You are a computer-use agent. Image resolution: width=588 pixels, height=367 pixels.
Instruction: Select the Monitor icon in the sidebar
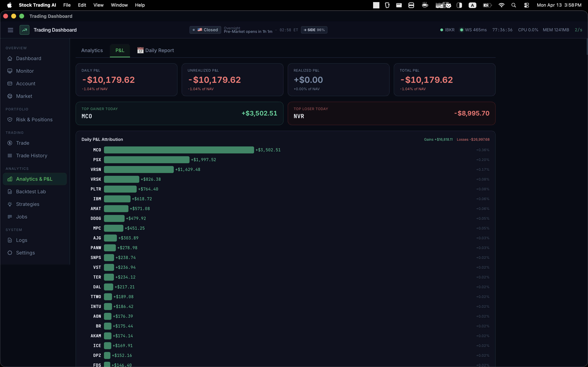10,71
